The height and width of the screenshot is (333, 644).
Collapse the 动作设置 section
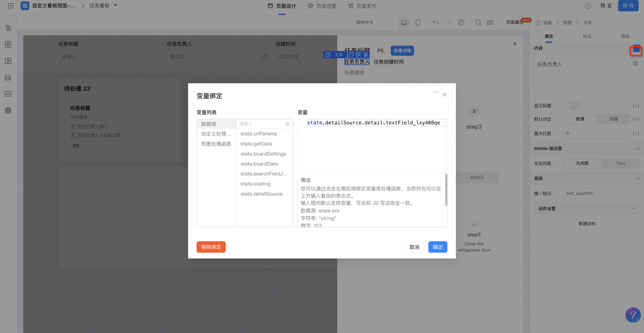[633, 209]
